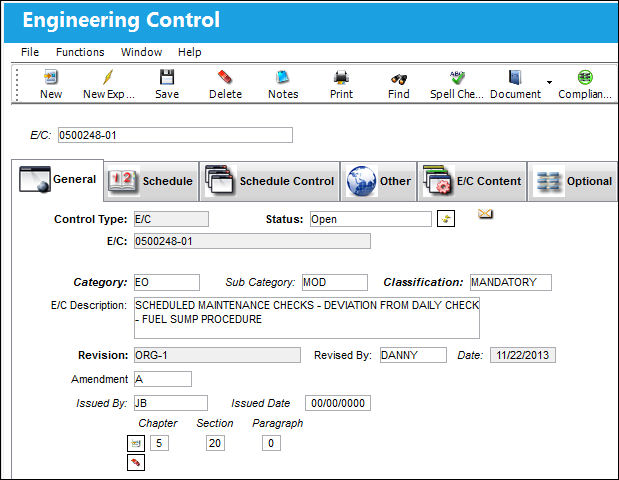The width and height of the screenshot is (619, 480).
Task: Click the top E/C number field
Action: [175, 135]
